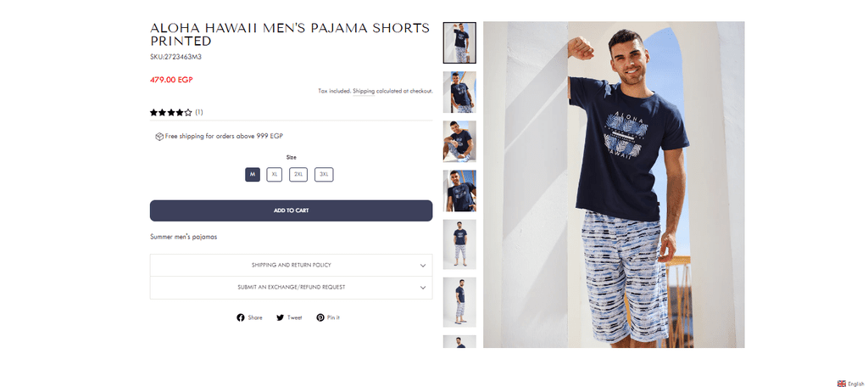Select the side profile view thumbnail
This screenshot has width=868, height=387.
459,302
